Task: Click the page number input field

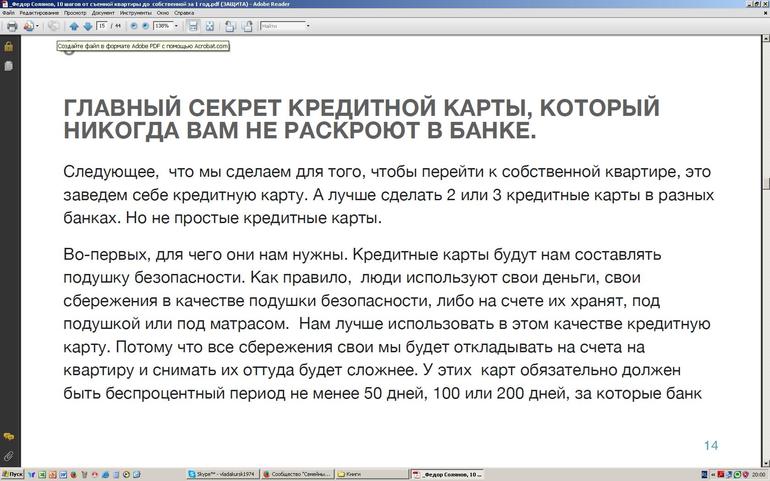Action: [x=103, y=26]
